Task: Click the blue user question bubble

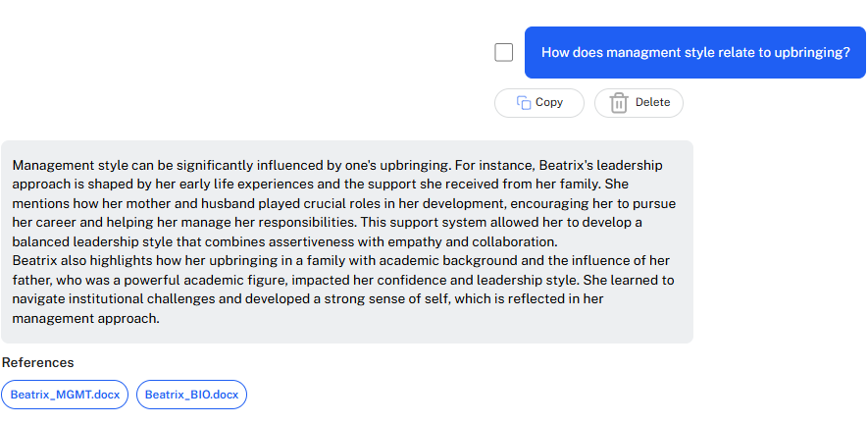Action: (695, 53)
